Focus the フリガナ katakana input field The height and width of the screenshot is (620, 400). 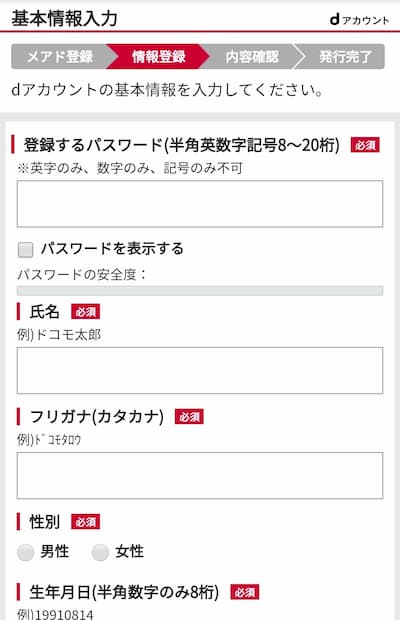pos(200,475)
